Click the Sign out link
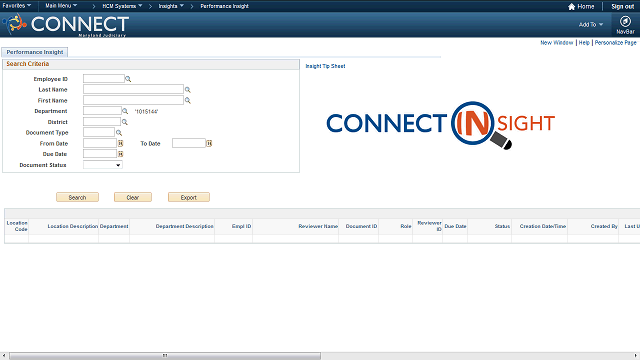The image size is (640, 360). [622, 7]
